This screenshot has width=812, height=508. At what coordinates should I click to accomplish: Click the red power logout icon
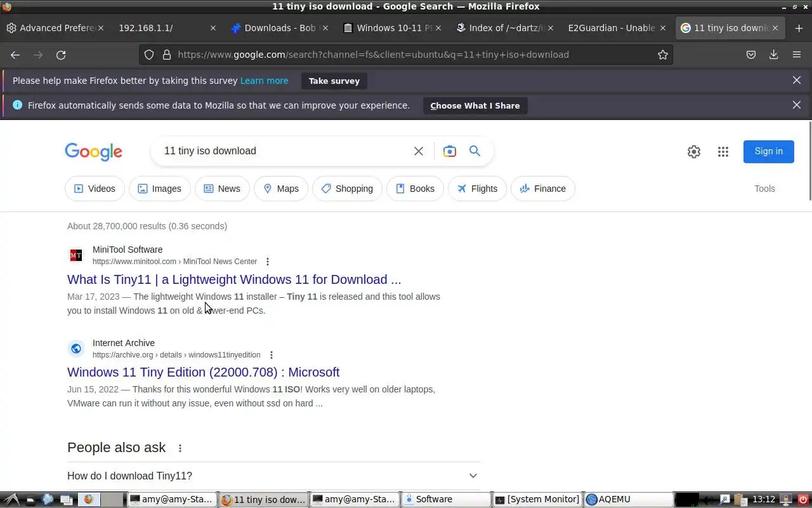point(802,500)
